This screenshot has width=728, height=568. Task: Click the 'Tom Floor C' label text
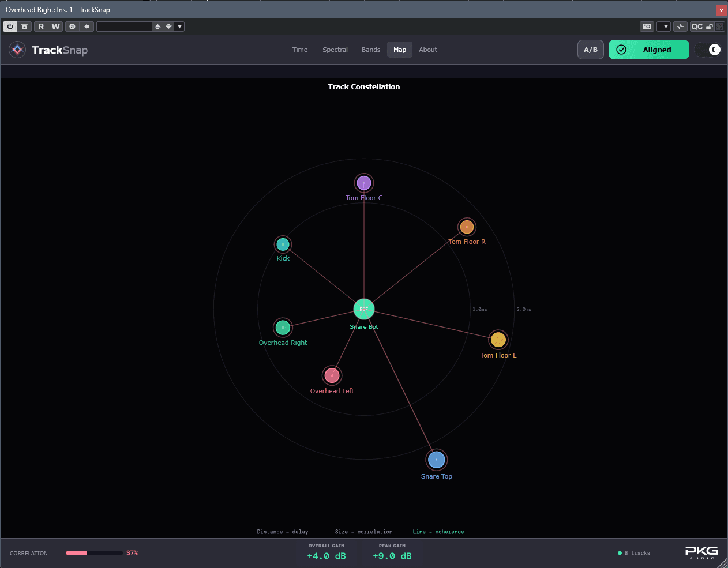coord(364,198)
